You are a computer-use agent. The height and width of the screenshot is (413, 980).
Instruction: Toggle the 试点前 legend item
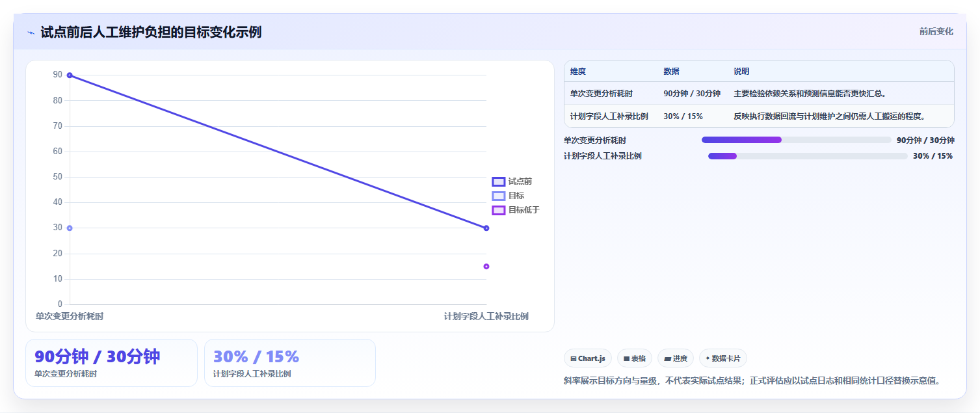pos(512,181)
